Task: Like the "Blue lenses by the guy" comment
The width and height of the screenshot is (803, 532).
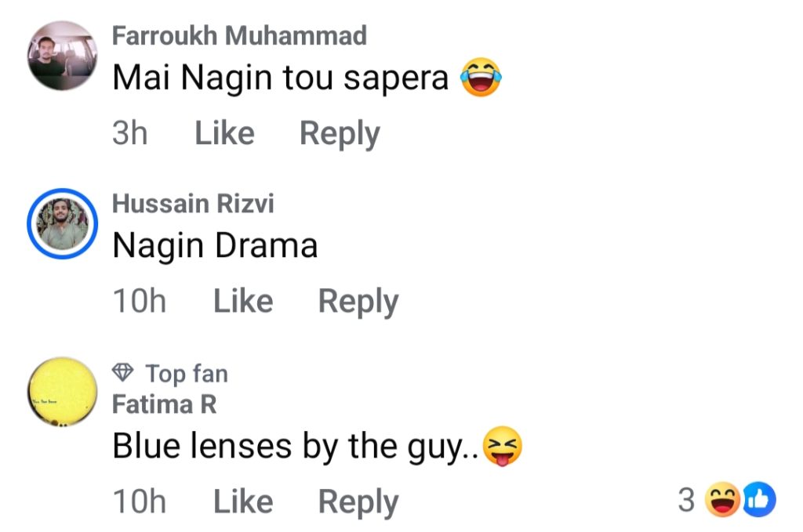Action: tap(243, 501)
